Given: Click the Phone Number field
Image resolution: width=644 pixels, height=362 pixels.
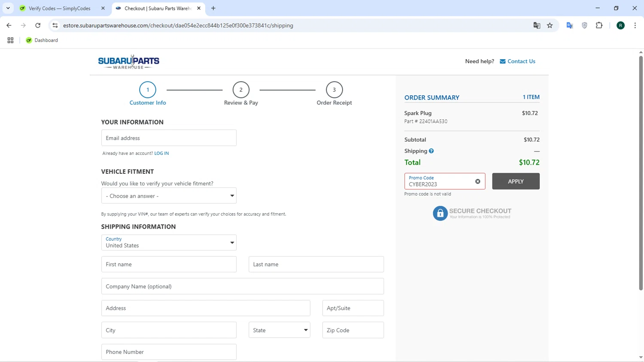Looking at the screenshot, I should coord(169,352).
